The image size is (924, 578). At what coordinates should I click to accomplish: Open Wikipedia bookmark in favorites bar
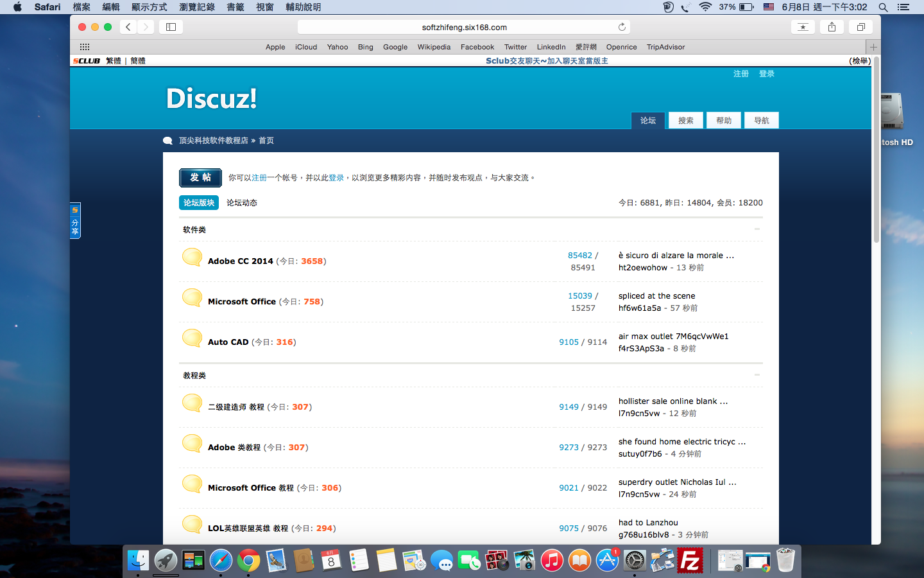[x=434, y=47]
